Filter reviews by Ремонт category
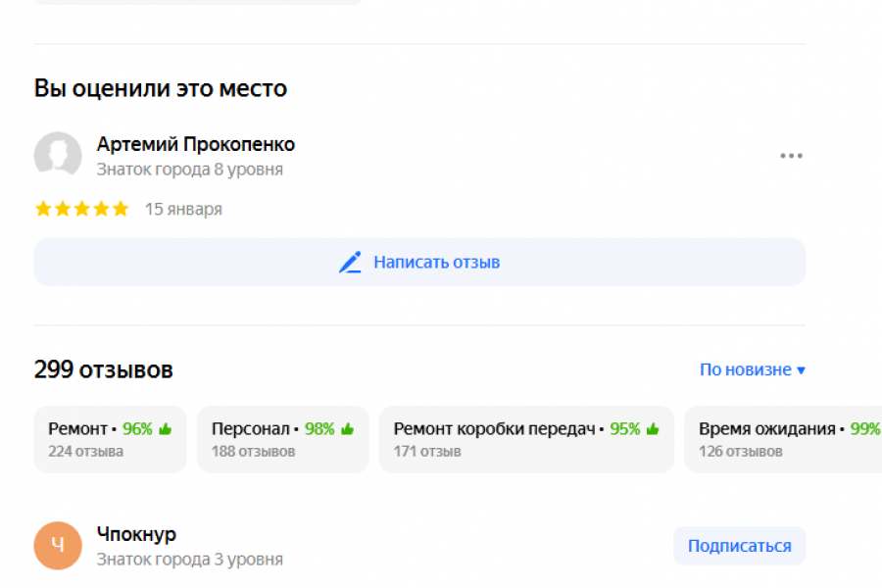This screenshot has width=882, height=588. point(110,439)
